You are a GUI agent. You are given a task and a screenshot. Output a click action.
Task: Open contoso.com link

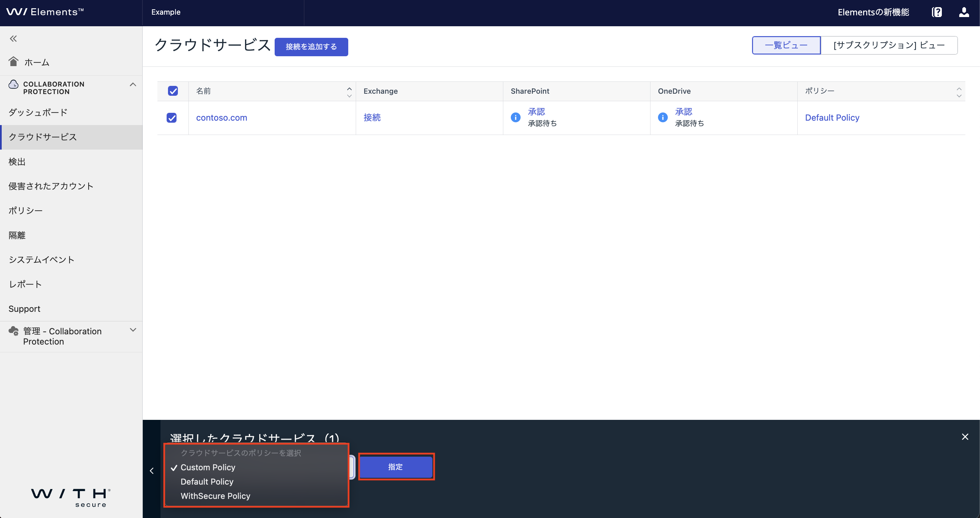click(x=221, y=118)
